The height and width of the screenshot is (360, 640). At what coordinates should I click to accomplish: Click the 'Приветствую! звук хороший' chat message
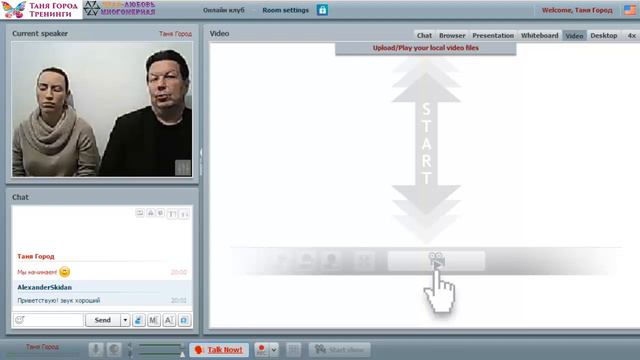click(x=59, y=300)
